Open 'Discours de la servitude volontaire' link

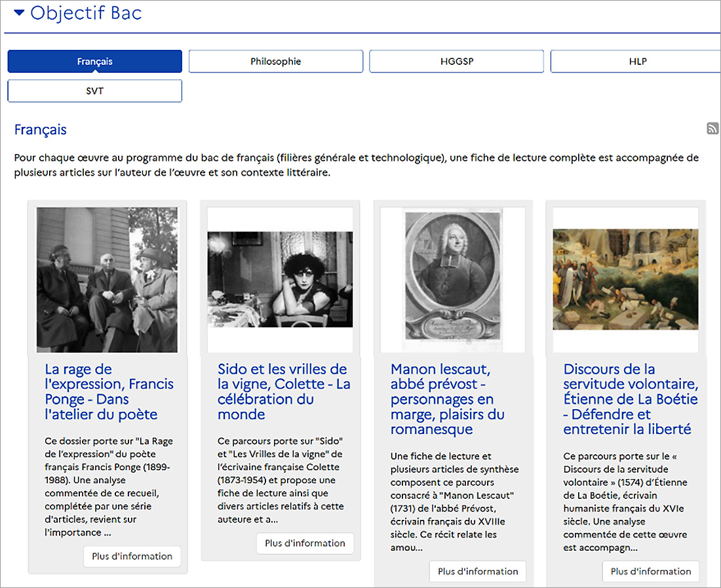(x=630, y=399)
